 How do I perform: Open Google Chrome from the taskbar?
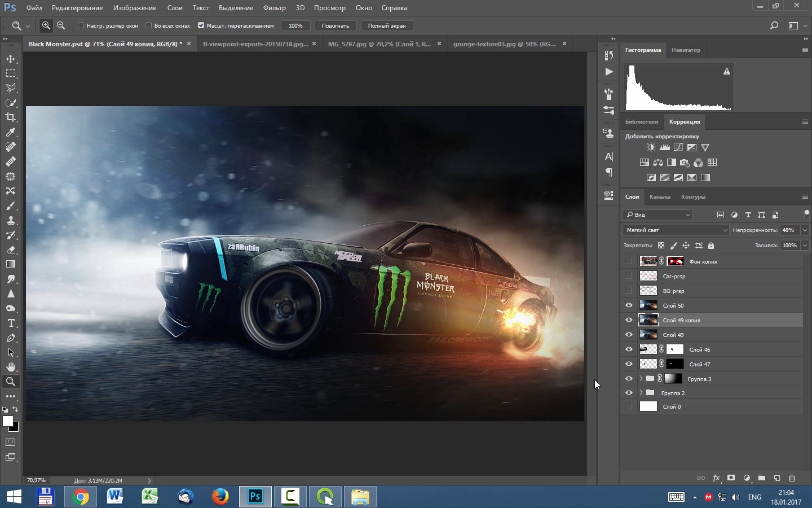point(81,497)
